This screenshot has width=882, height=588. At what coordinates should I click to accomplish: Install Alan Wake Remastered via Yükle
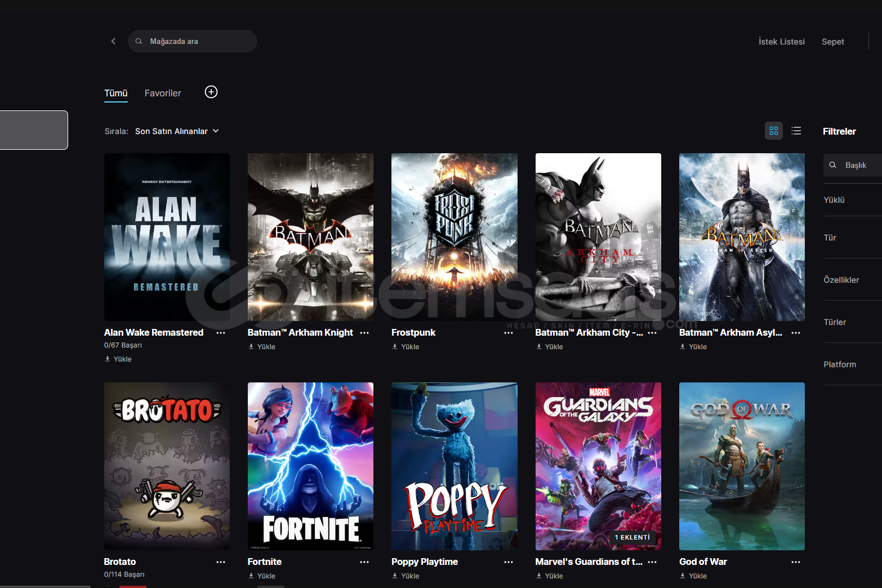point(118,359)
